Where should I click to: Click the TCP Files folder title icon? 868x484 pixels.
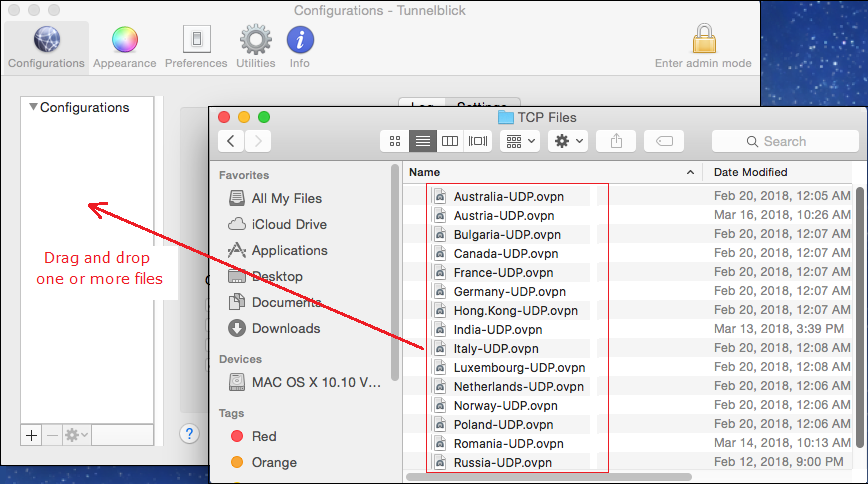505,117
